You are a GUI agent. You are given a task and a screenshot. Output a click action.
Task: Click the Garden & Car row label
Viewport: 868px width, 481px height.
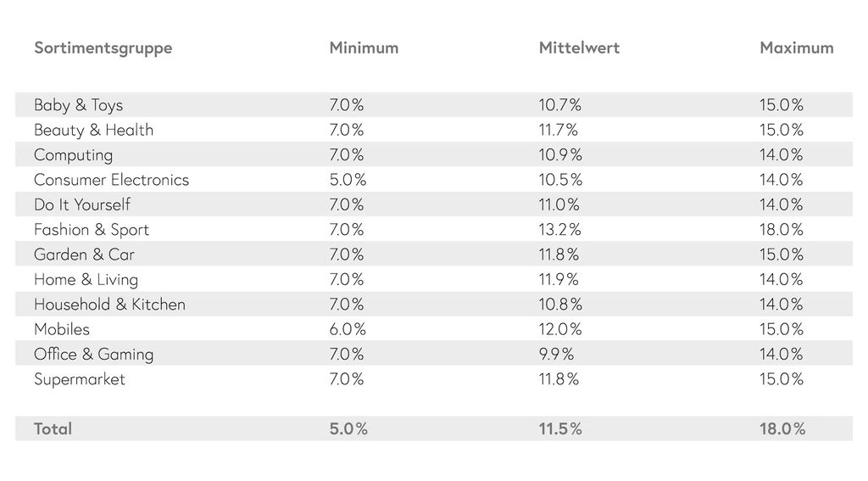pos(84,254)
